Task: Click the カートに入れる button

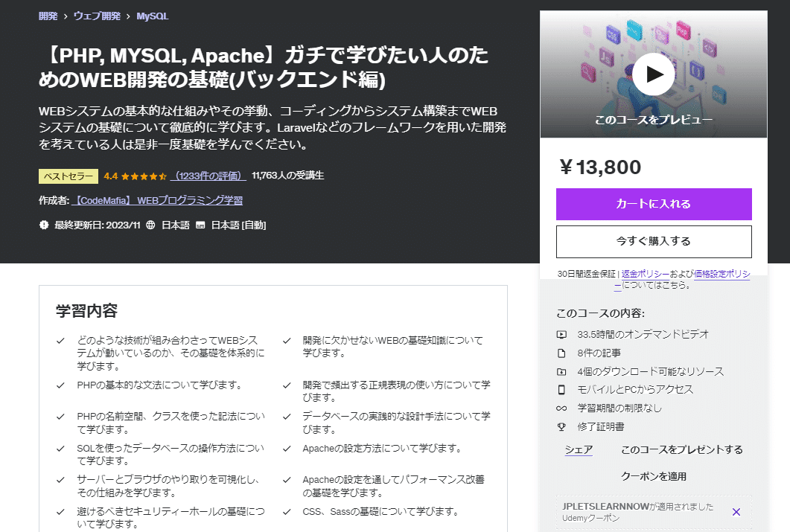Action: [x=653, y=204]
